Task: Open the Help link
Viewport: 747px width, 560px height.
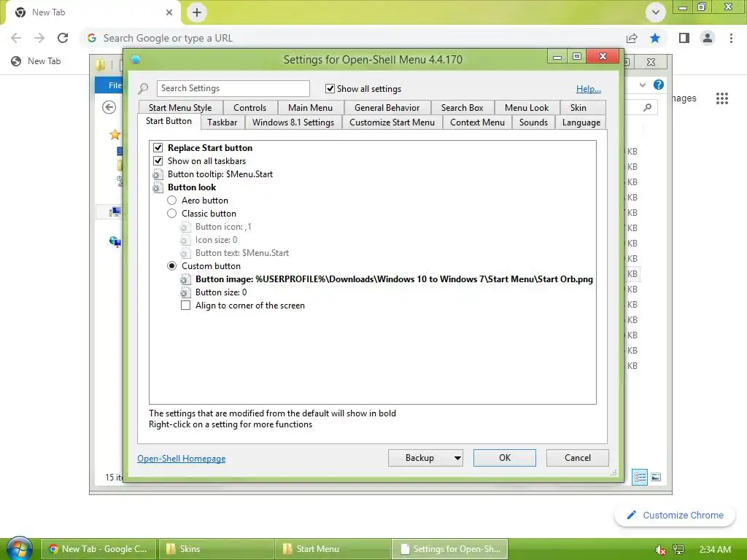Action: click(589, 88)
